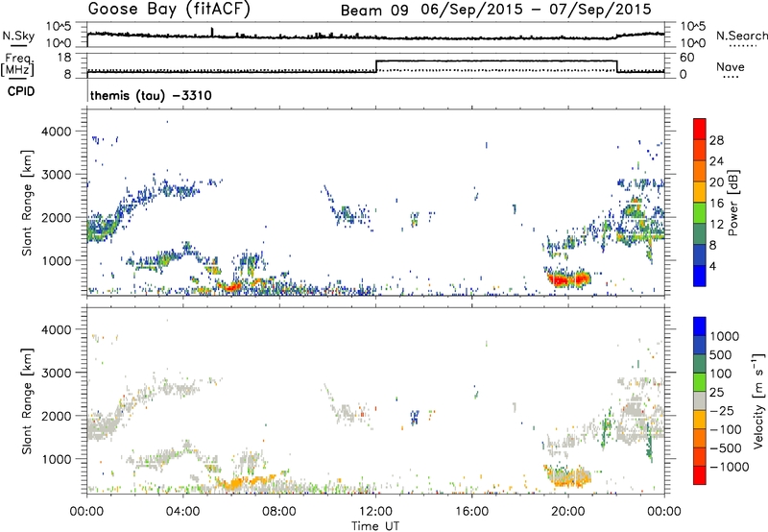Click the blue bottom segment of Power colorbar
The height and width of the screenshot is (532, 768).
(x=700, y=276)
